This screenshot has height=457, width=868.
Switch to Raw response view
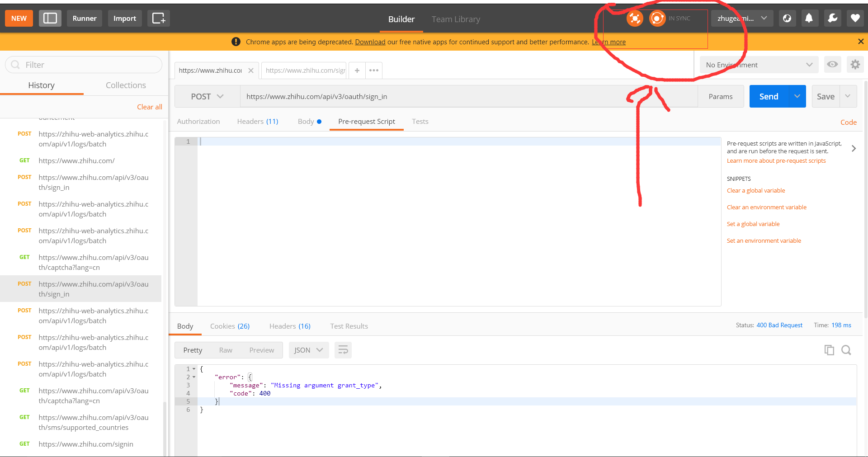tap(226, 350)
